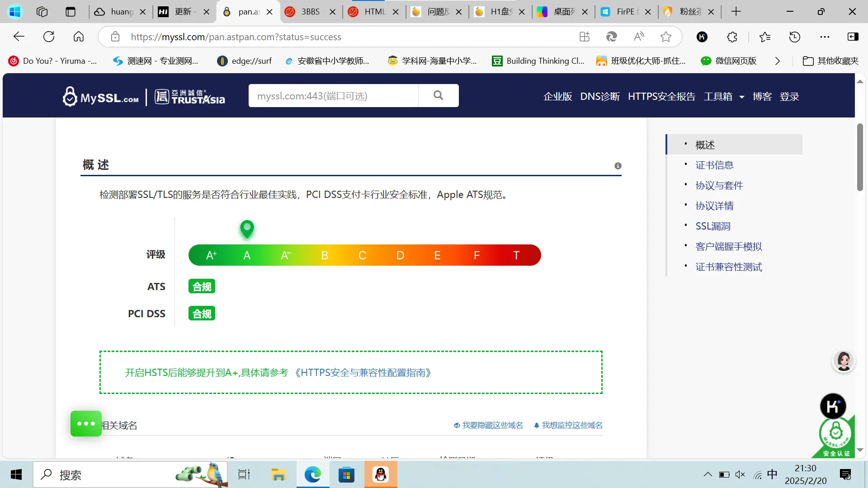Expand more favorites with the chevron
The image size is (868, 488).
pyautogui.click(x=778, y=61)
